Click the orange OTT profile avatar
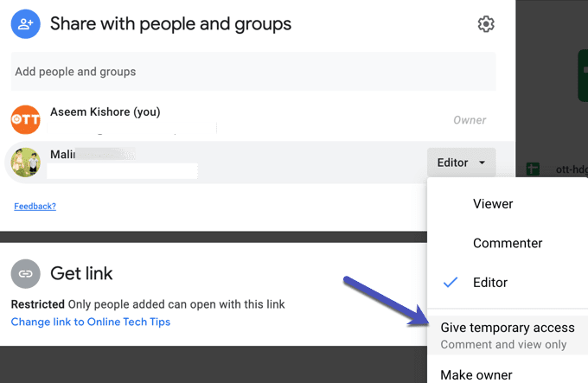The image size is (588, 383). coord(25,119)
